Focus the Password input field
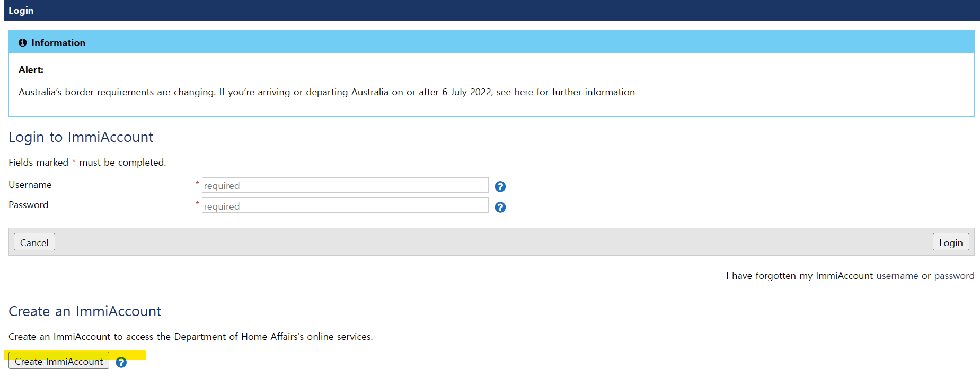The image size is (980, 378). [345, 205]
